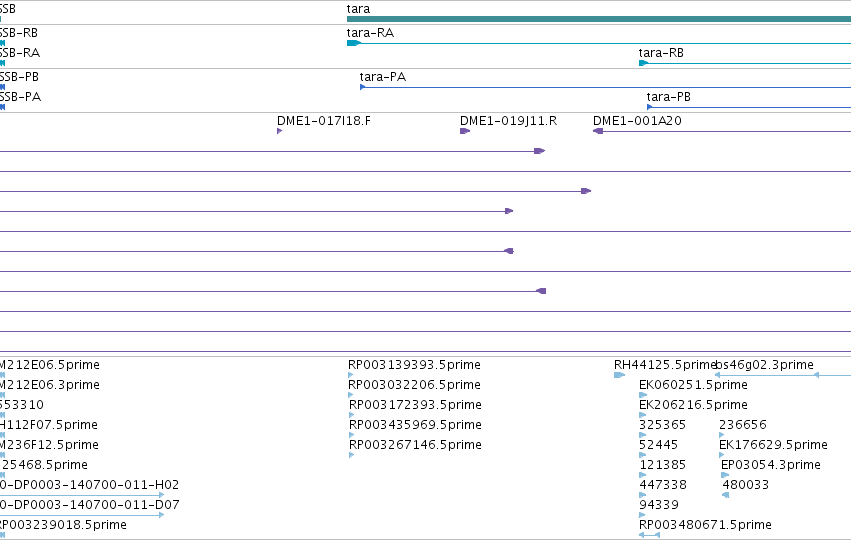The image size is (851, 540).
Task: Click the SSB-RB transcript label
Action: [19, 33]
